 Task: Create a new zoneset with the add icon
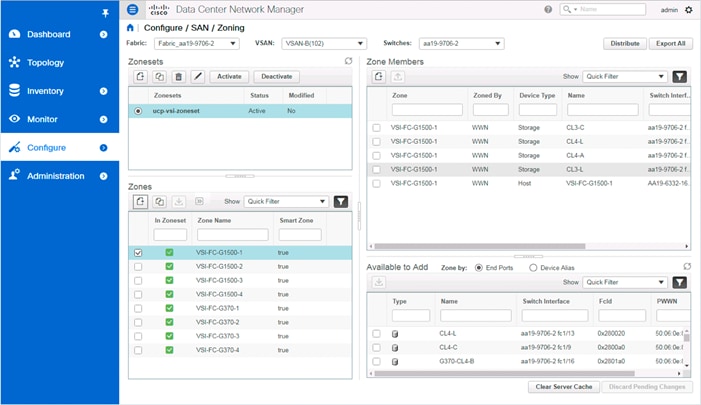(x=140, y=76)
